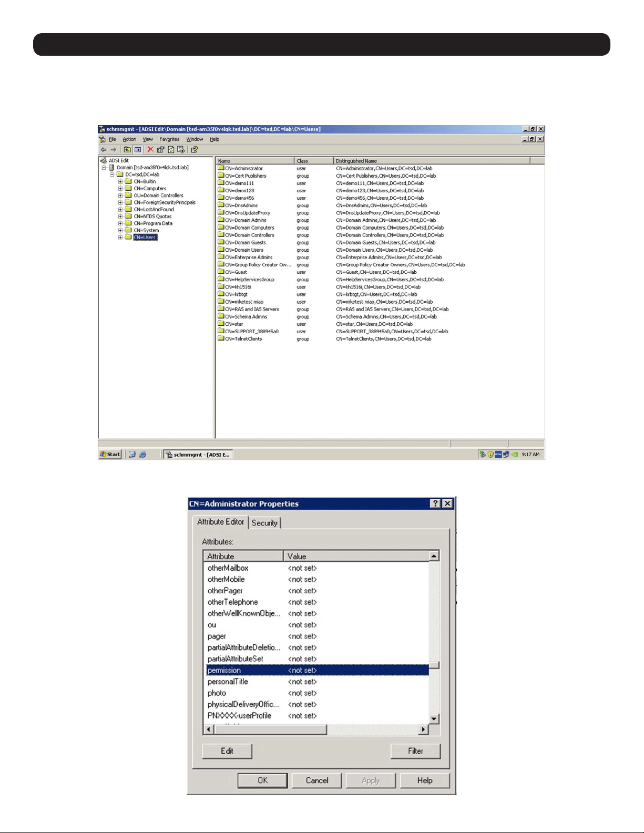Screen dimensions: 644x833
Task: Click the Up one level toolbar icon
Action: point(127,150)
